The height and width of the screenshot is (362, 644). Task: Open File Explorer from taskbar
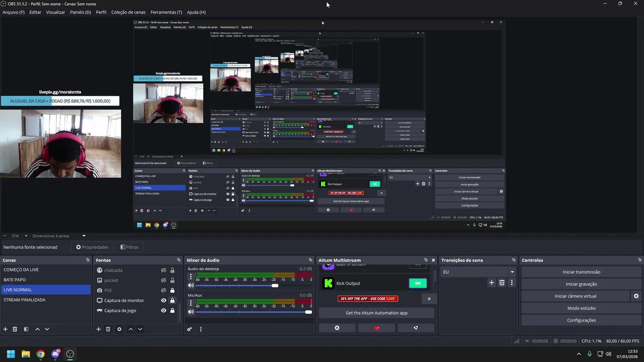pyautogui.click(x=26, y=354)
